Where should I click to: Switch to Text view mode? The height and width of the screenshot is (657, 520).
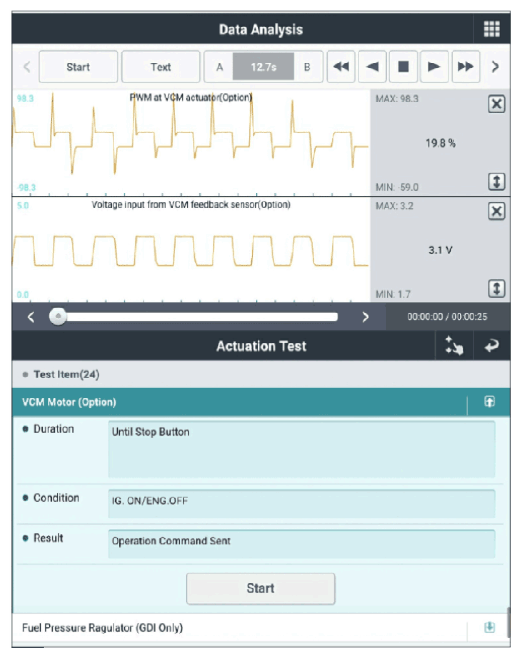click(160, 67)
